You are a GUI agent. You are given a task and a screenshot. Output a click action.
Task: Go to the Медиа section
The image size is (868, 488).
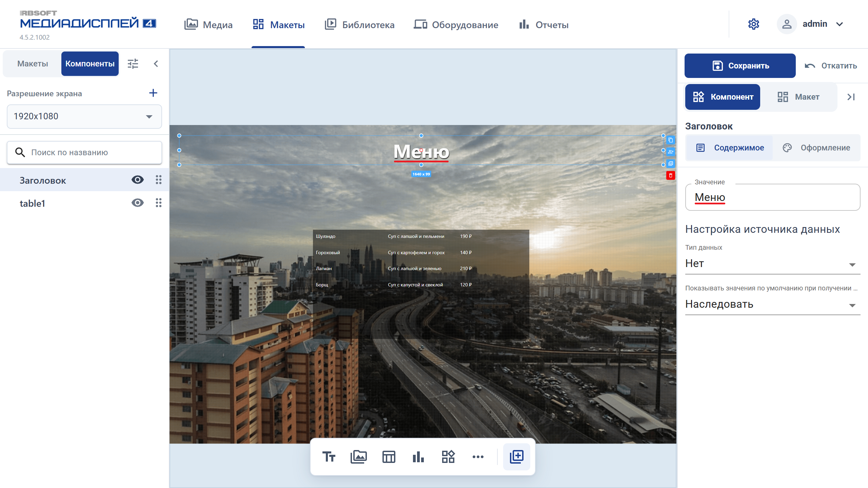tap(208, 25)
